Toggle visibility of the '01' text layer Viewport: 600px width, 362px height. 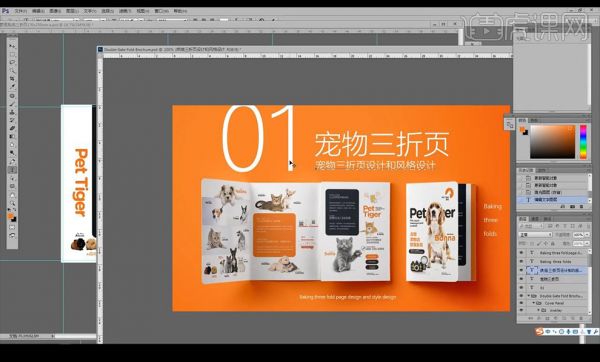click(521, 287)
